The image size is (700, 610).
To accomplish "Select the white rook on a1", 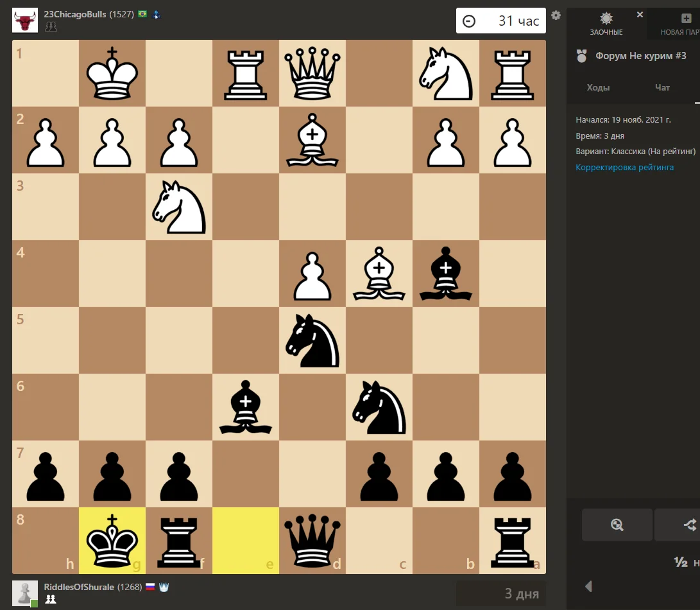I will (x=513, y=73).
